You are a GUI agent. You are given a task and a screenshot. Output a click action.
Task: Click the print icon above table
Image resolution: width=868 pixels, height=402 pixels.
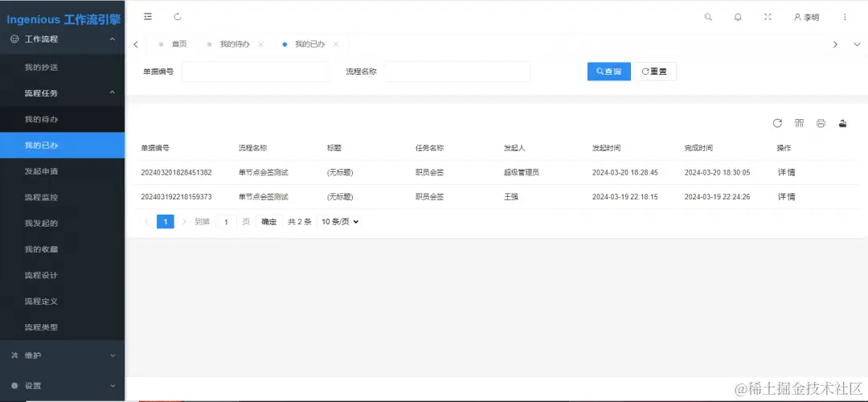tap(821, 123)
